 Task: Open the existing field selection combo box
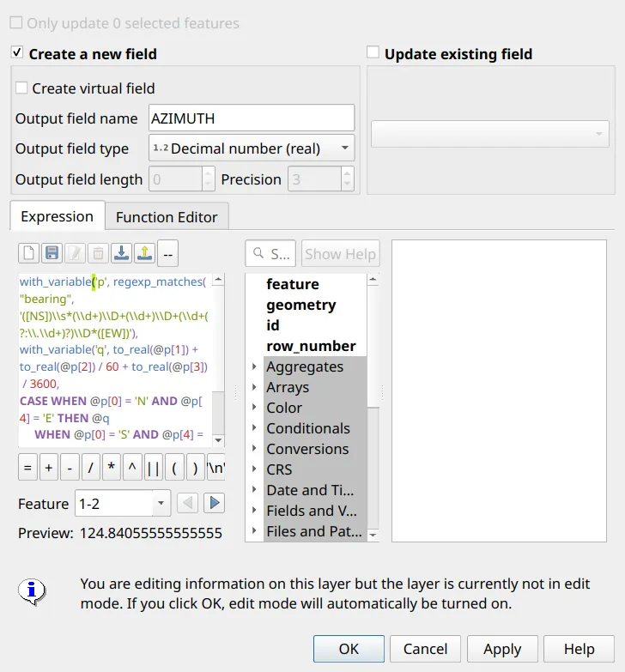coord(490,134)
